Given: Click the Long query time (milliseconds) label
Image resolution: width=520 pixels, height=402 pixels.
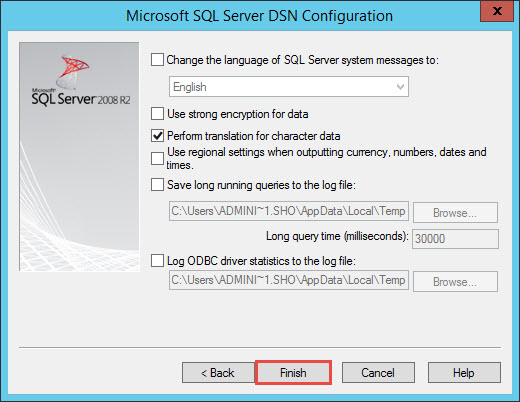Looking at the screenshot, I should 337,236.
